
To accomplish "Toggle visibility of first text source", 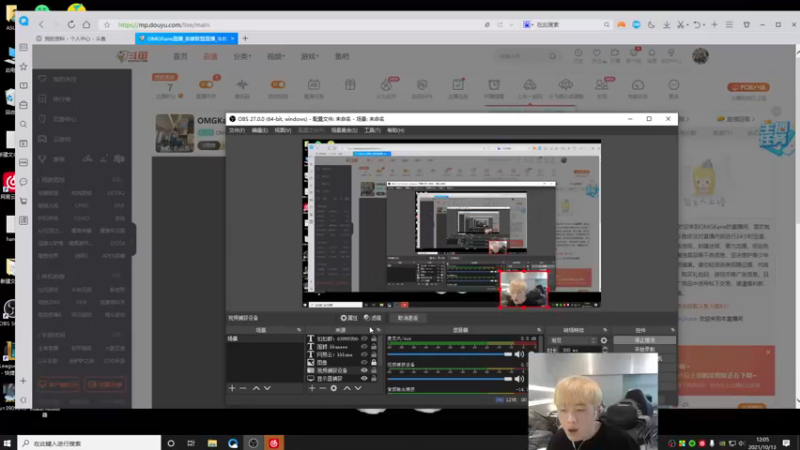I will click(364, 338).
